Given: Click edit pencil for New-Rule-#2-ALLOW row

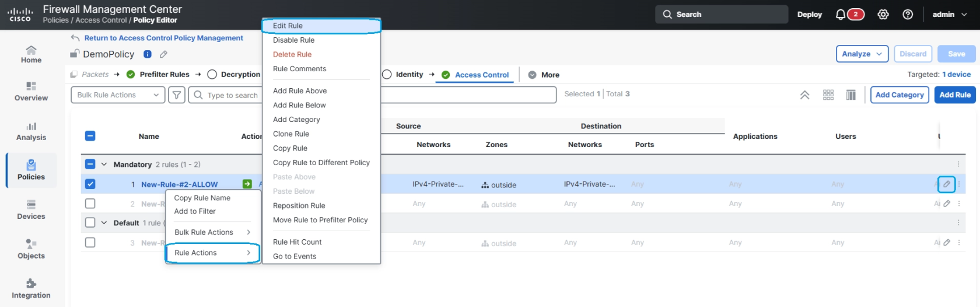Looking at the screenshot, I should point(946,184).
